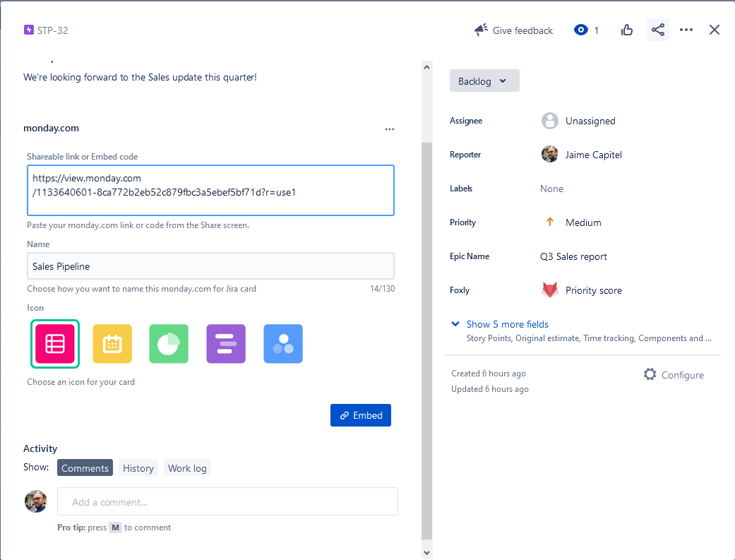Click the Shareable link or Embed code field
Screen dimensions: 735x560
pyautogui.click(x=210, y=191)
